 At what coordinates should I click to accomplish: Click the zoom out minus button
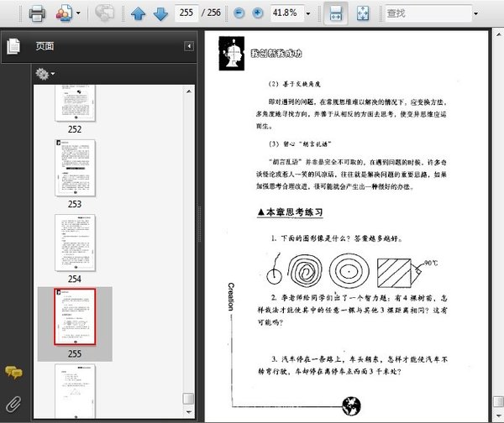pyautogui.click(x=239, y=13)
